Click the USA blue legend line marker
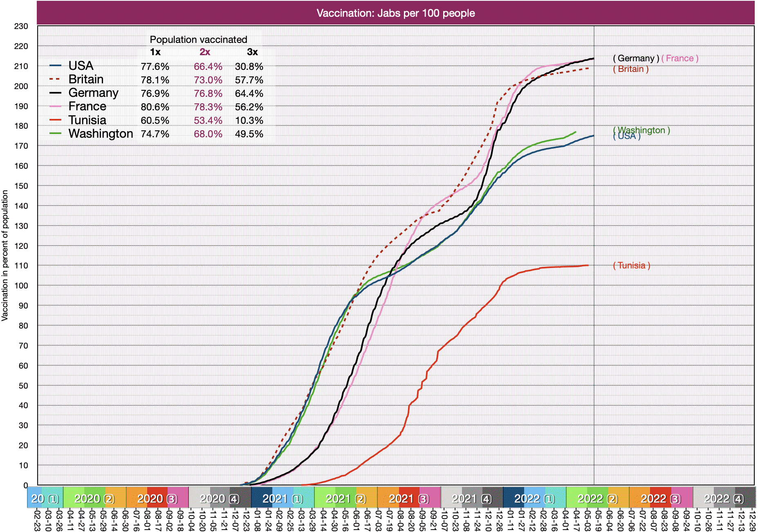Image resolution: width=758 pixels, height=532 pixels. [x=55, y=66]
